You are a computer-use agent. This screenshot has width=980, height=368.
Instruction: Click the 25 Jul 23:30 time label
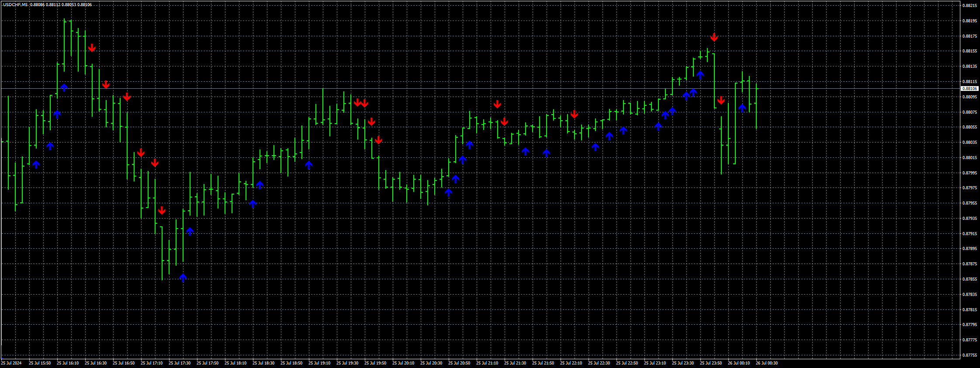683,363
